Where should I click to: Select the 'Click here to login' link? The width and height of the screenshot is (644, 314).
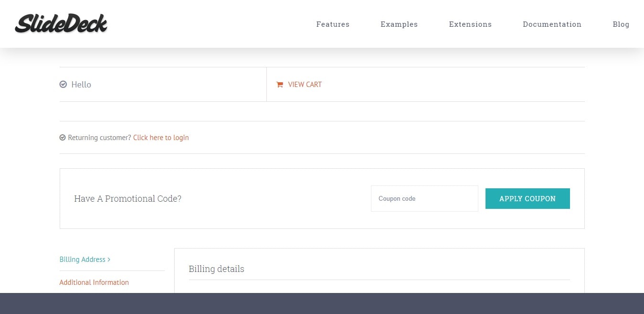(x=161, y=138)
